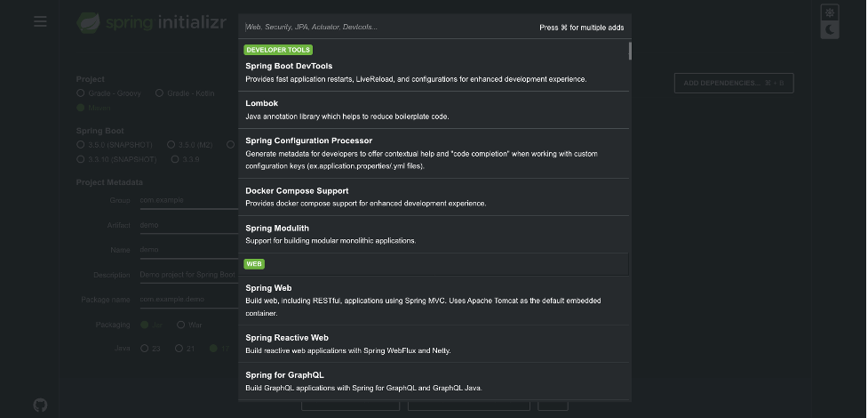Open the hamburger menu icon
Viewport: 868px width, 418px height.
click(40, 21)
